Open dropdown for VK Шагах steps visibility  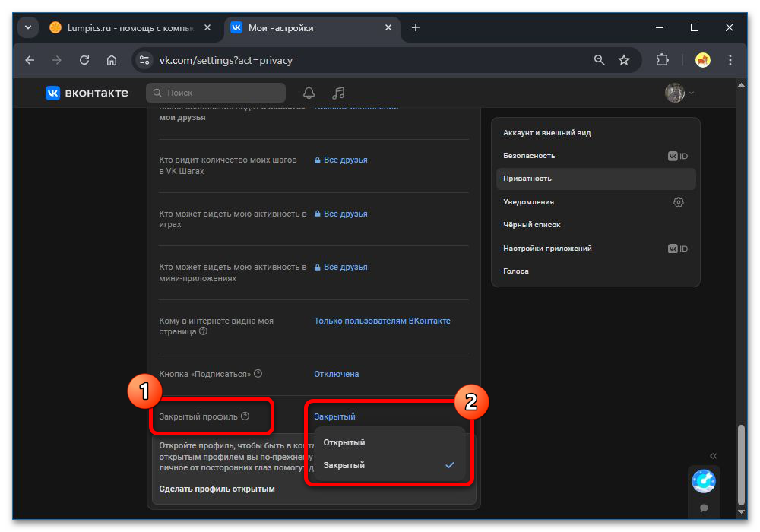pos(345,160)
